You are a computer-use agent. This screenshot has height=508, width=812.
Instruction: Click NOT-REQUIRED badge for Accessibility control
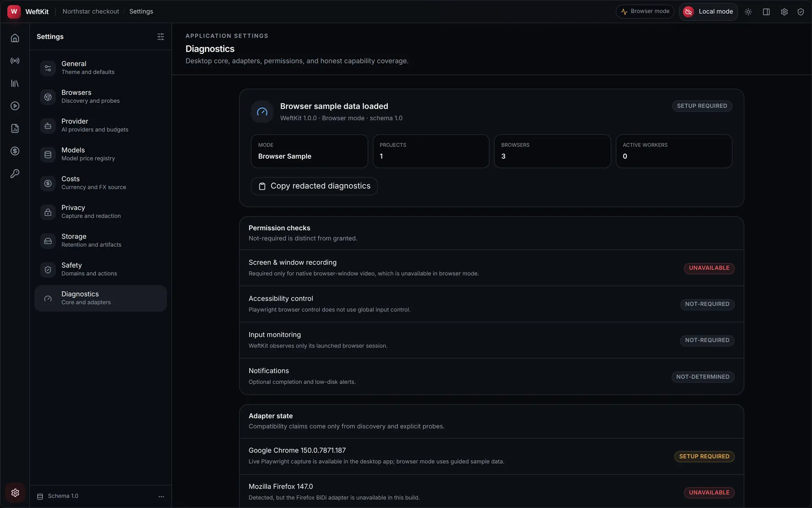pos(707,304)
